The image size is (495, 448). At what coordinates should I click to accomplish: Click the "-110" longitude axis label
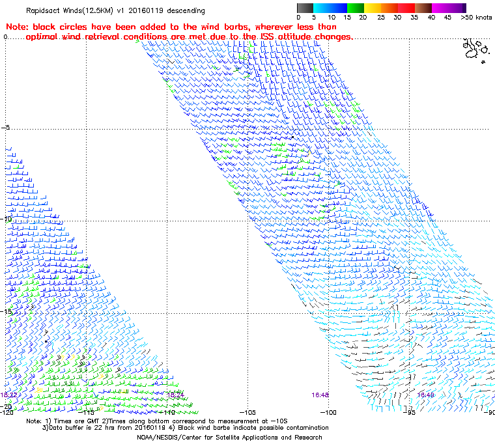click(167, 413)
